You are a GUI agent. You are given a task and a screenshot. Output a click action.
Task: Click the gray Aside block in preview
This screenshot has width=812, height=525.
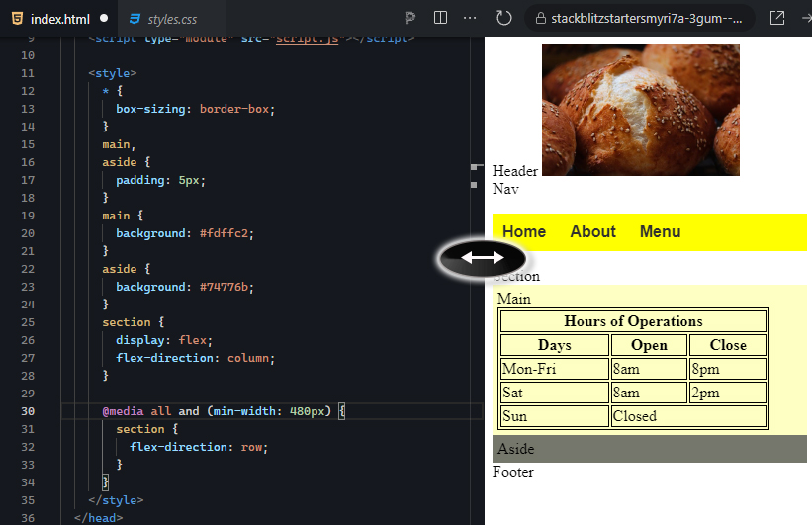click(650, 449)
